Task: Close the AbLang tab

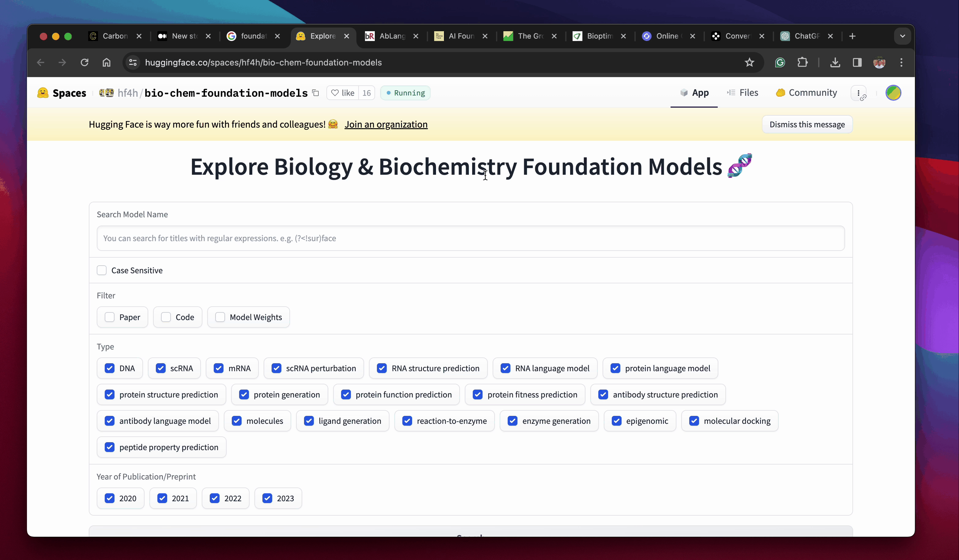Action: tap(416, 36)
